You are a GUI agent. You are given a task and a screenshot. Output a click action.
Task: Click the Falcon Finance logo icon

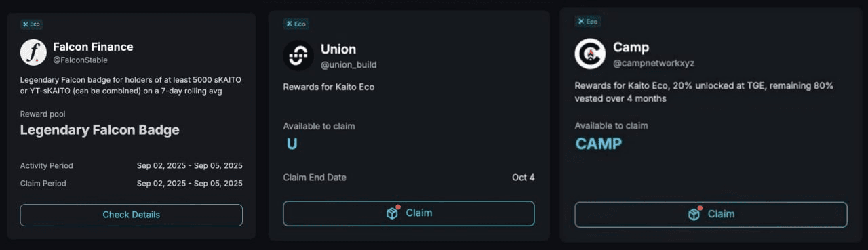33,52
